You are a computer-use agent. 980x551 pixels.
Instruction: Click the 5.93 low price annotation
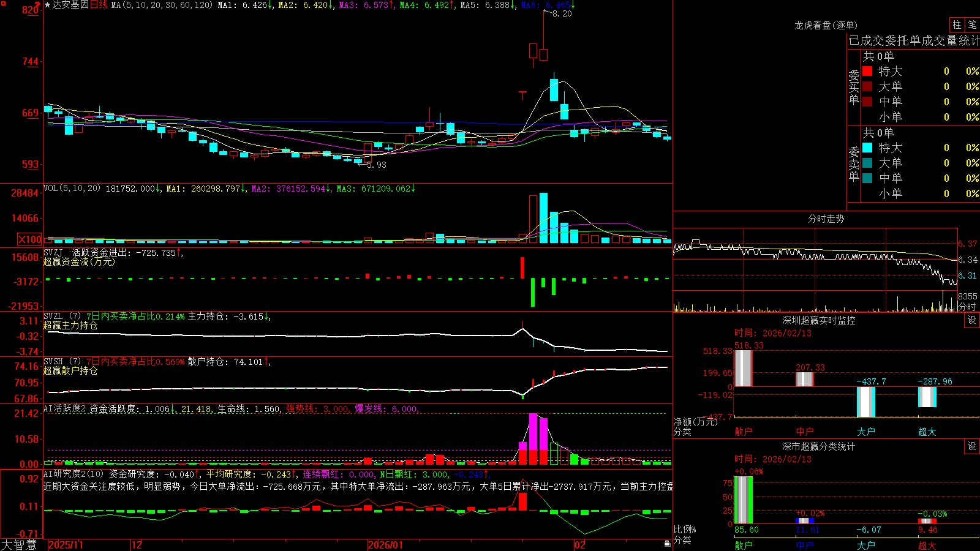[377, 165]
